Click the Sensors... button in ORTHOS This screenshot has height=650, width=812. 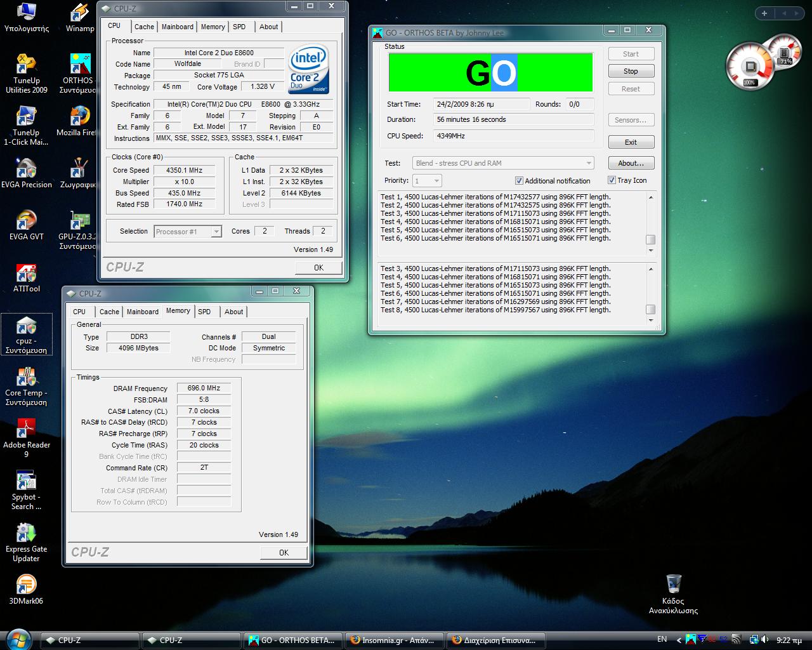[631, 120]
